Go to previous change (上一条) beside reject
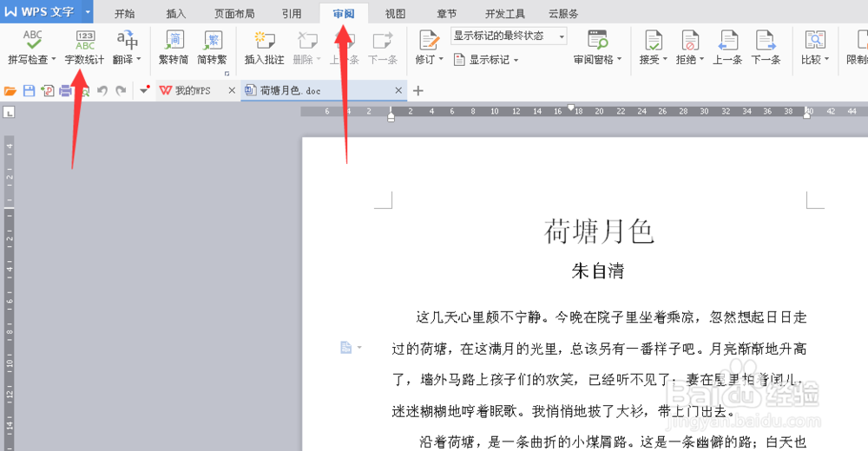Viewport: 868px width, 451px height. pos(727,47)
